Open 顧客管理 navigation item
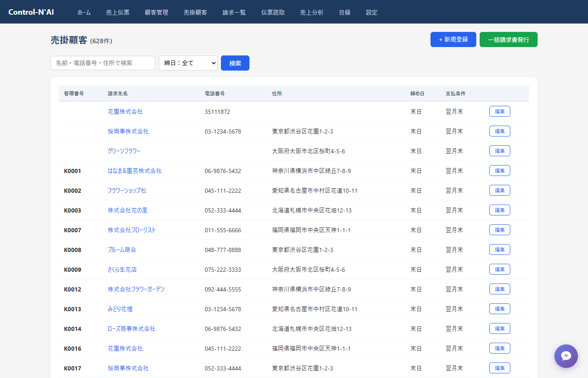Image resolution: width=588 pixels, height=378 pixels. tap(156, 13)
